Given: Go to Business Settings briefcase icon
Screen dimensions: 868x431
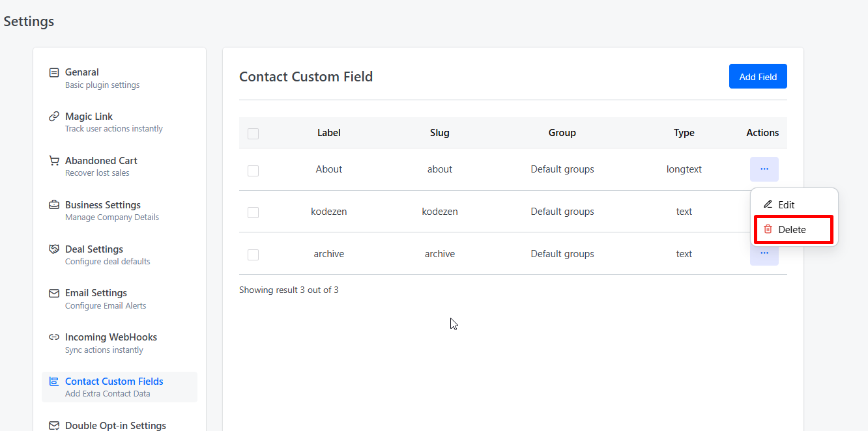Looking at the screenshot, I should click(54, 205).
